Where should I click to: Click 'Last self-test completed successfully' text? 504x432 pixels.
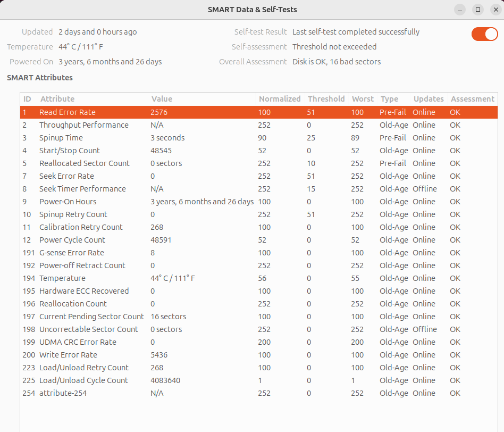click(356, 32)
